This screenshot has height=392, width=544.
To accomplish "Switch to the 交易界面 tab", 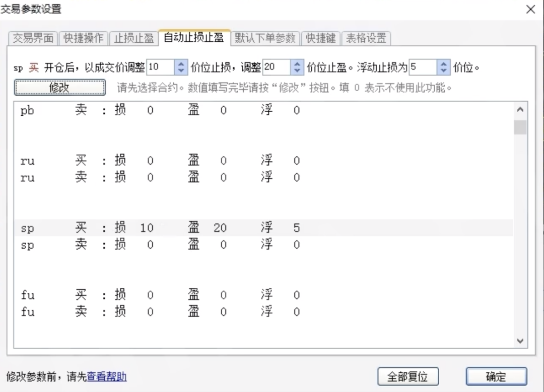I will tap(32, 38).
